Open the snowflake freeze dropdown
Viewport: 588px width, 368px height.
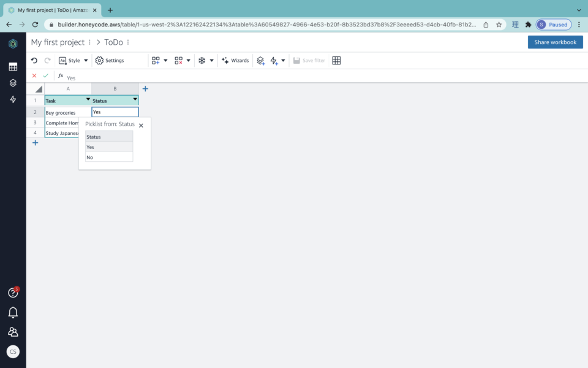[x=206, y=60]
